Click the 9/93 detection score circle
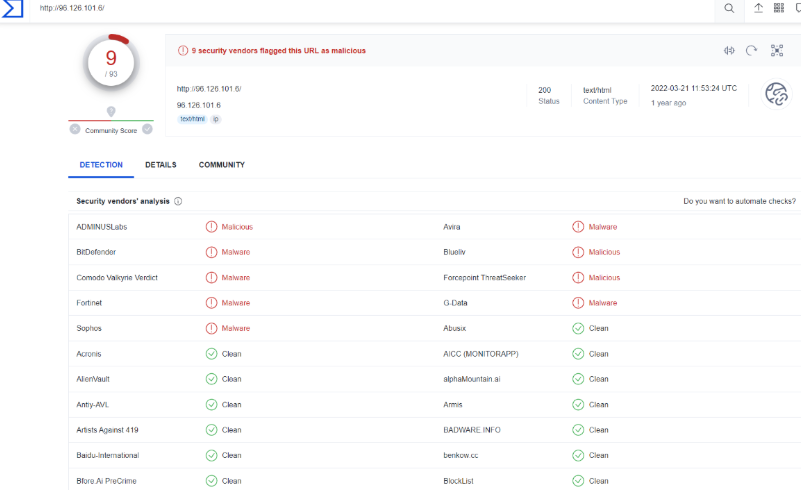The image size is (801, 490). (111, 62)
